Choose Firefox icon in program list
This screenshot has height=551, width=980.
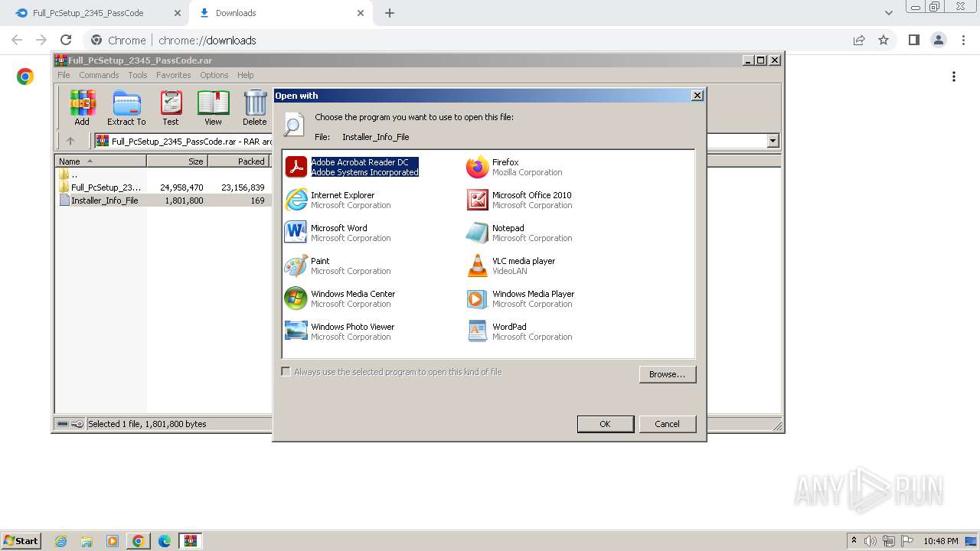[477, 167]
